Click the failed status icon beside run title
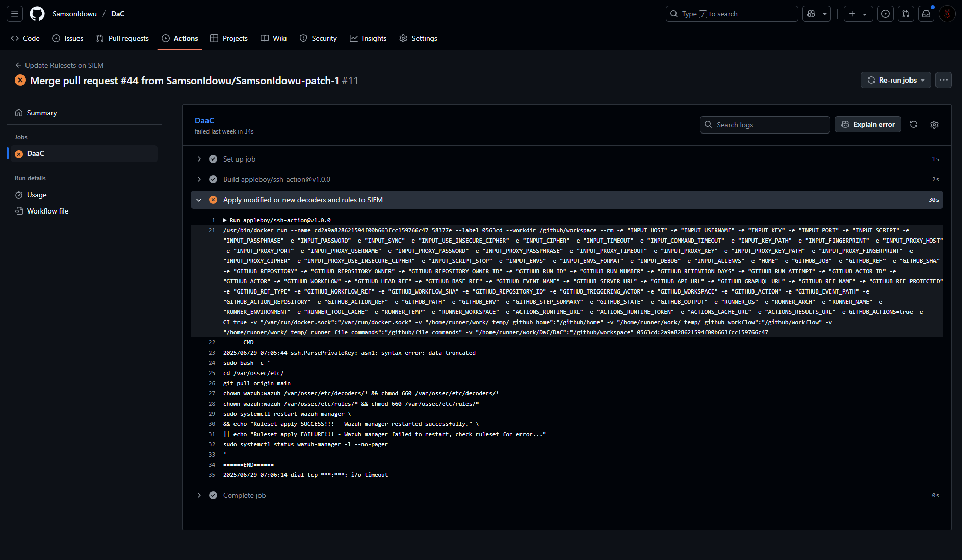Viewport: 962px width, 560px height. point(20,80)
